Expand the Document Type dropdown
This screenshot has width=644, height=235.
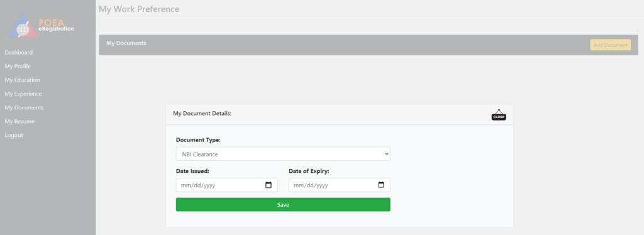pyautogui.click(x=283, y=154)
